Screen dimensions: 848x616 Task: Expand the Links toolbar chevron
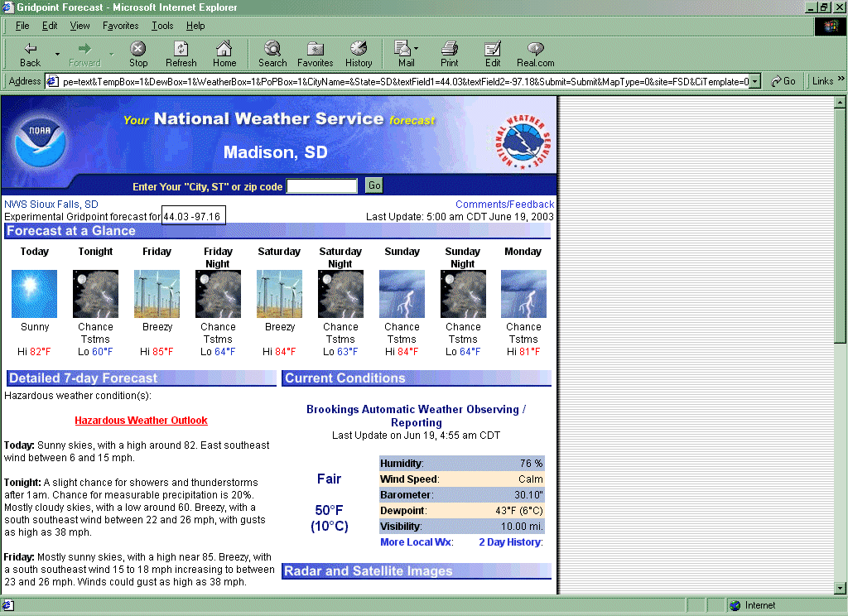tap(841, 79)
